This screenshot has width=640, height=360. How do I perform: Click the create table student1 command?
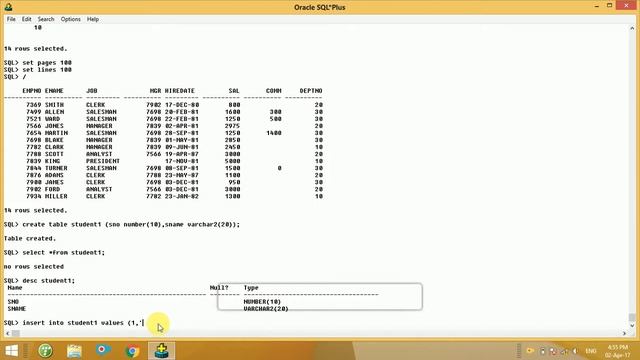pyautogui.click(x=131, y=224)
